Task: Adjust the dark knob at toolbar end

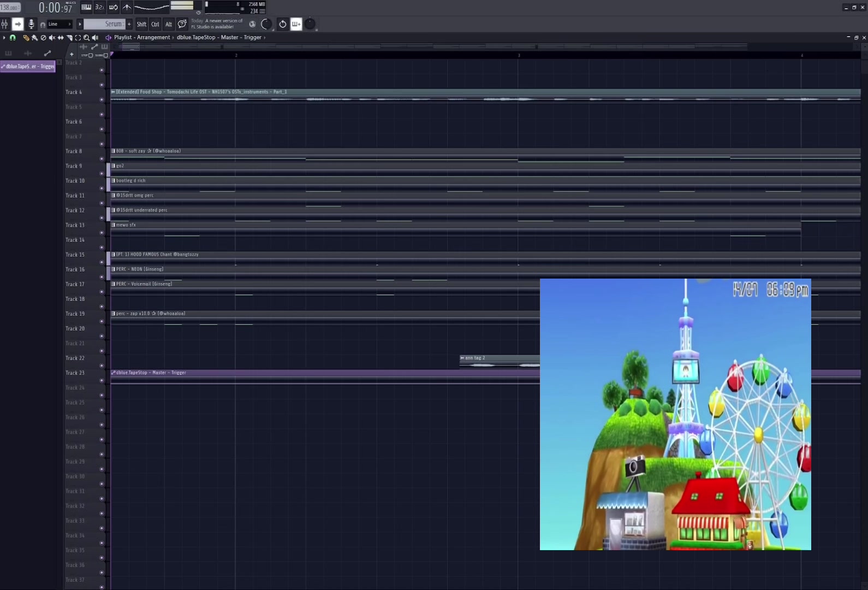Action: tap(310, 24)
